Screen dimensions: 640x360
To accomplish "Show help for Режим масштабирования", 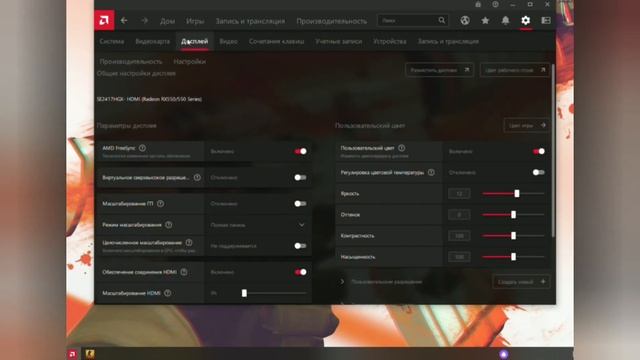I will coord(169,224).
